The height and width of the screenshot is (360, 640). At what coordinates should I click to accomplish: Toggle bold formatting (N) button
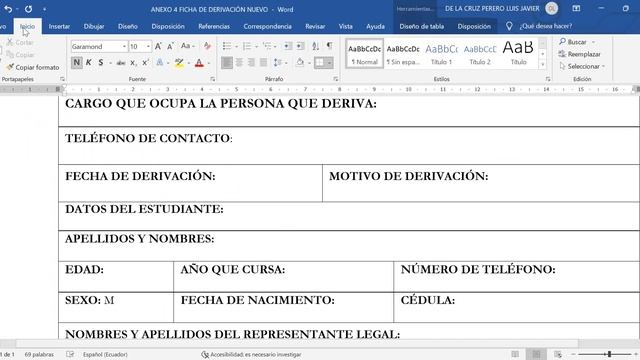coord(76,62)
